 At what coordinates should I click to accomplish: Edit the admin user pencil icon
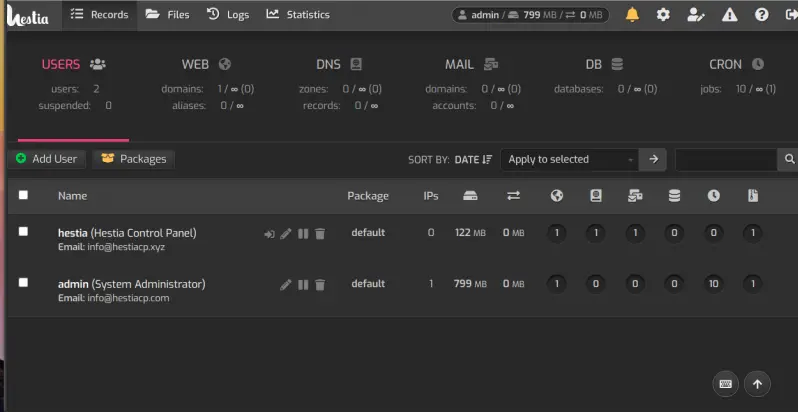[x=286, y=284]
